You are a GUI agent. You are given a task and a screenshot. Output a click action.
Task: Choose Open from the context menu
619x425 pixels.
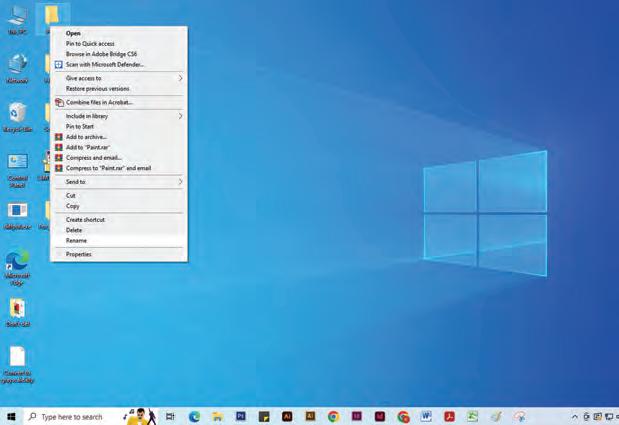pyautogui.click(x=119, y=33)
